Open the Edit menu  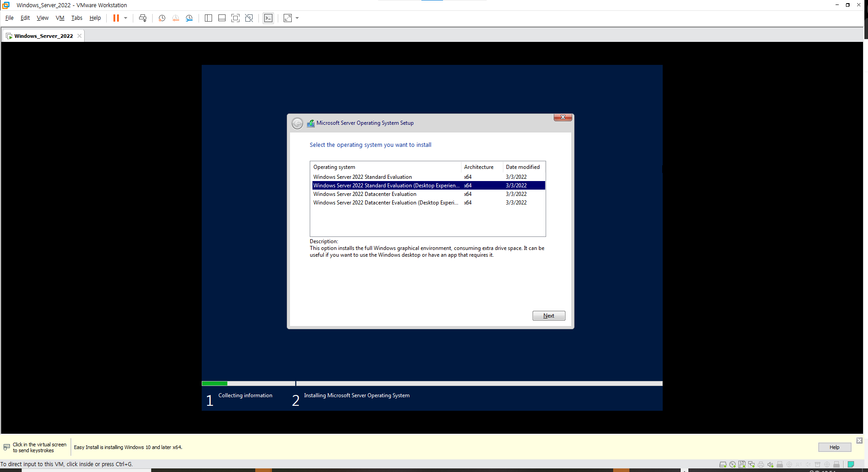(x=25, y=18)
